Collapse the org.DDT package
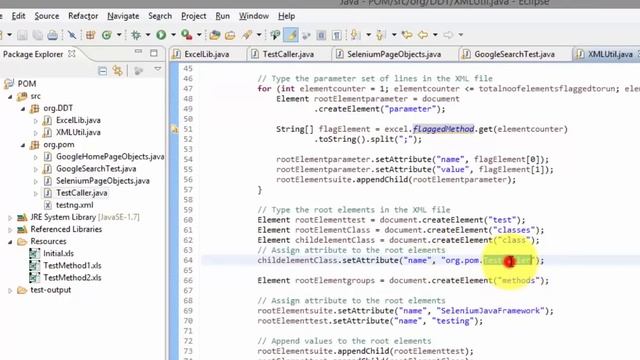The height and width of the screenshot is (360, 640). pos(23,109)
